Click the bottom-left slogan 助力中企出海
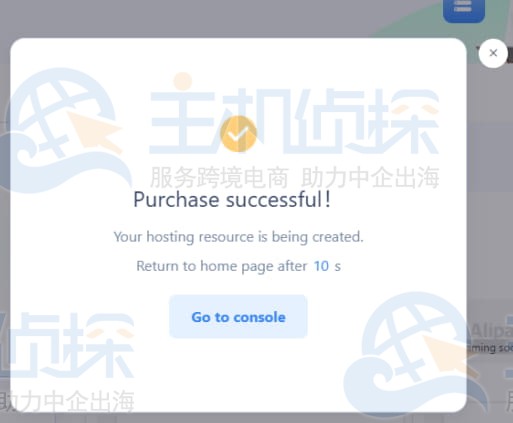 tap(67, 401)
